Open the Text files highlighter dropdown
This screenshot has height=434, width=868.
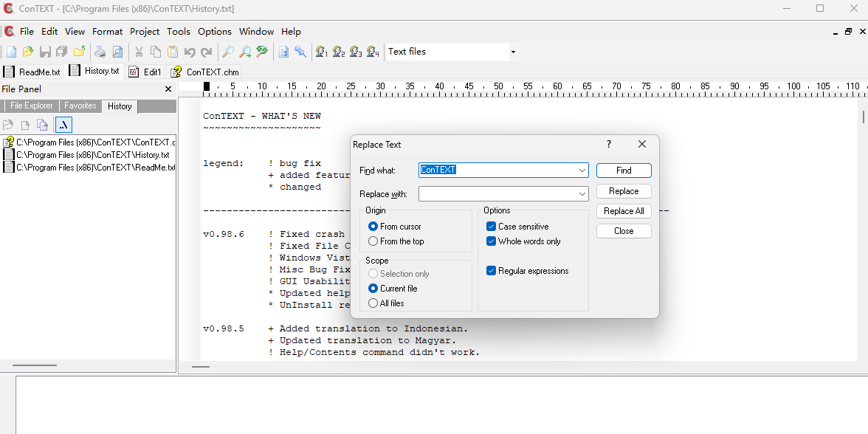[x=513, y=52]
